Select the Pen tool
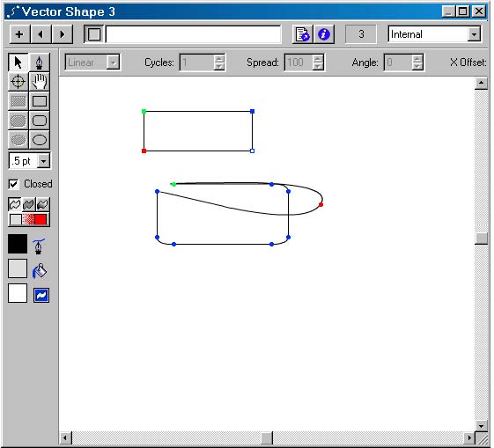The width and height of the screenshot is (494, 448). tap(39, 62)
